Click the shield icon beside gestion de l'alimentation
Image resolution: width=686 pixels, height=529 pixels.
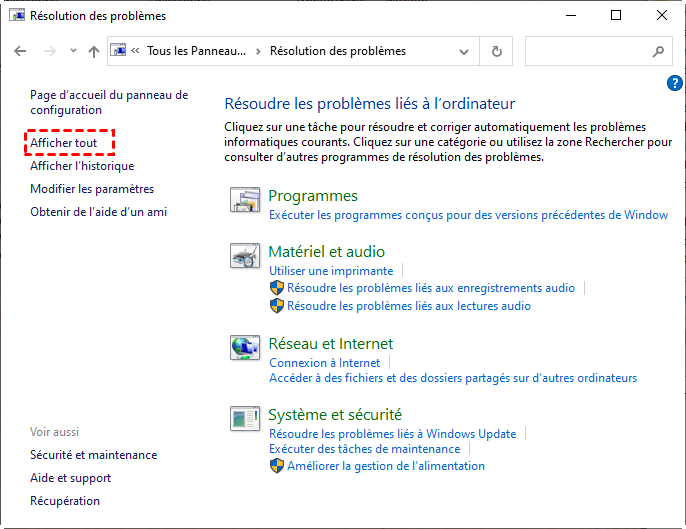pos(277,466)
